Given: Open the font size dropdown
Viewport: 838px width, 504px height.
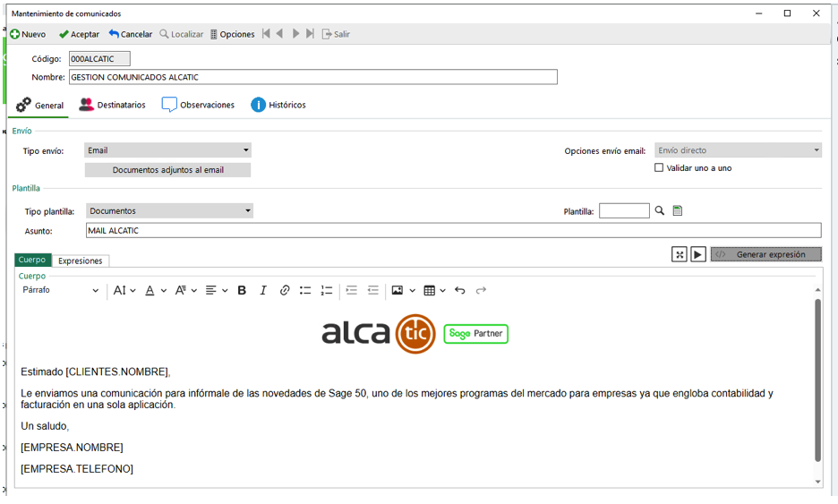Looking at the screenshot, I should click(124, 290).
